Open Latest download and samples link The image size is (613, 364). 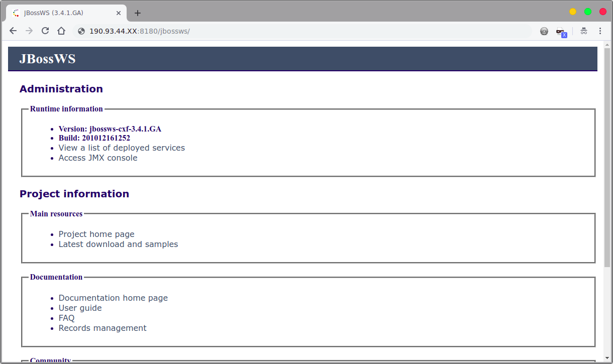pyautogui.click(x=118, y=244)
